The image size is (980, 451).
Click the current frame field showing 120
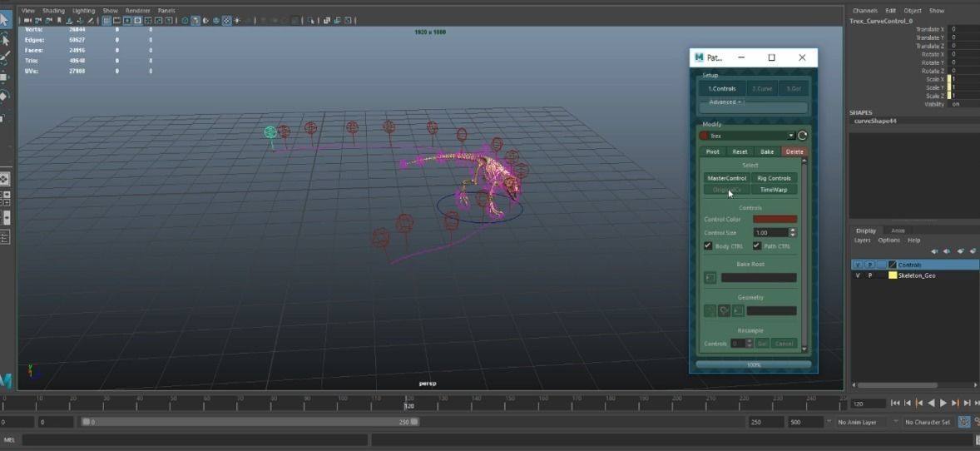(869, 404)
